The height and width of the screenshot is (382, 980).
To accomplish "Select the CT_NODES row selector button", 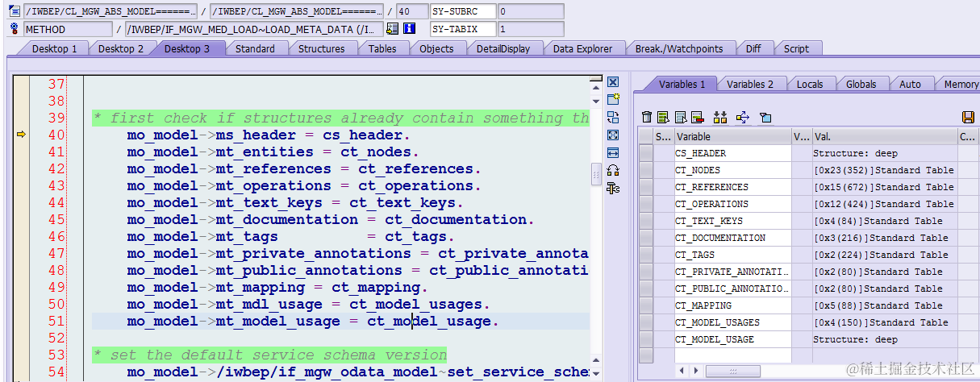I will 646,170.
